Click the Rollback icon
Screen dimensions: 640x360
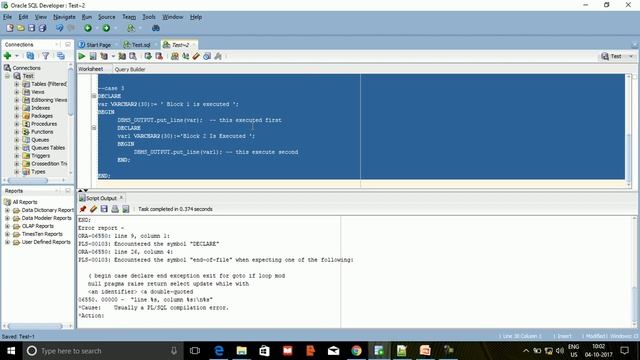click(x=159, y=56)
